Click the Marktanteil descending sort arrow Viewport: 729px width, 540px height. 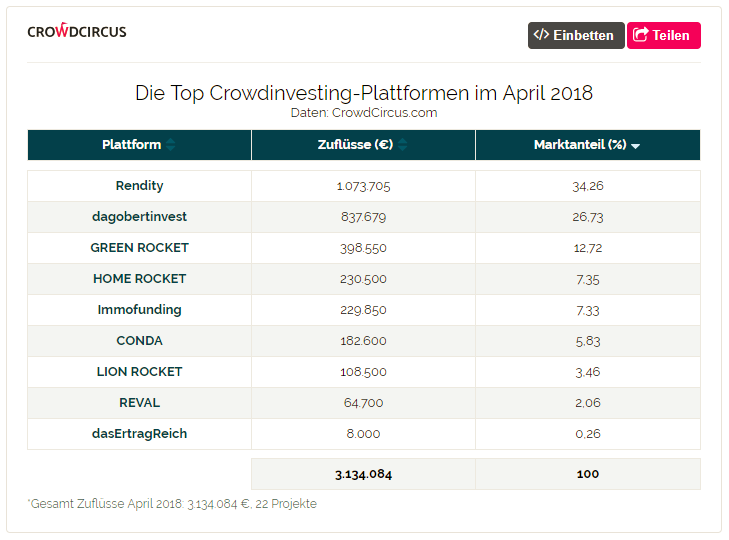click(x=636, y=146)
